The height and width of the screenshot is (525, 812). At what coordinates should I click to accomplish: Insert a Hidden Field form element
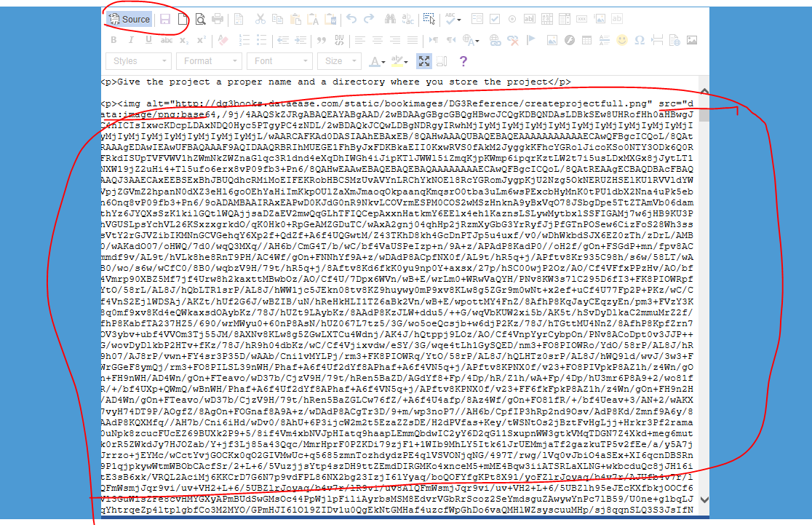click(617, 19)
